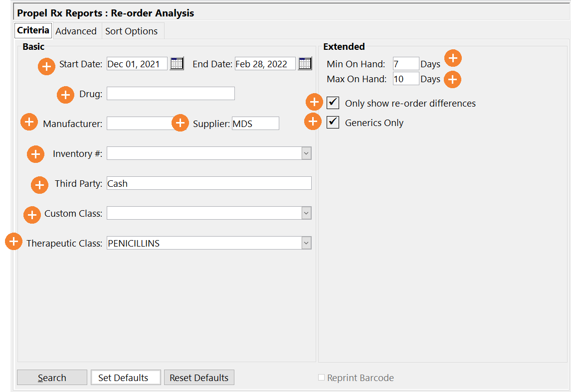Open the Therapeutic Class dropdown list
This screenshot has width=571, height=392.
coord(306,243)
